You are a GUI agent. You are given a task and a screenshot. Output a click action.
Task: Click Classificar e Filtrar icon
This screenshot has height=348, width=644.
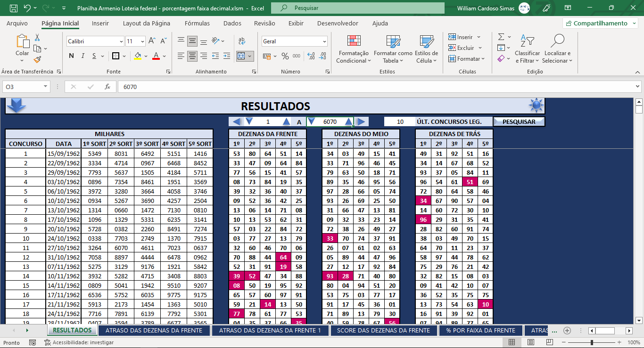point(527,41)
